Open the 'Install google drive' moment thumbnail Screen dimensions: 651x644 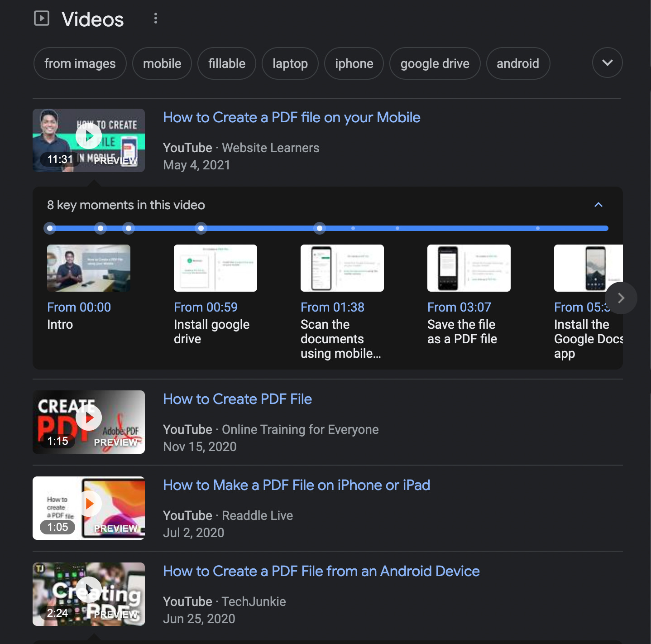tap(215, 268)
